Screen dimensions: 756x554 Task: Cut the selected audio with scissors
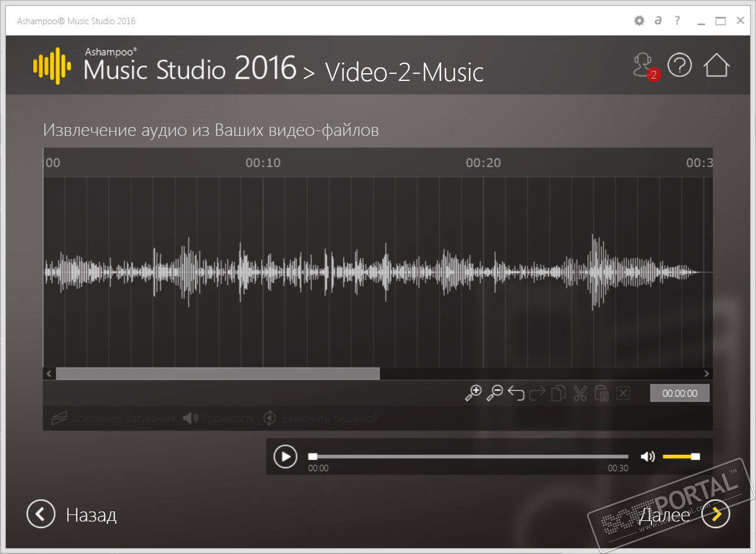coord(580,393)
